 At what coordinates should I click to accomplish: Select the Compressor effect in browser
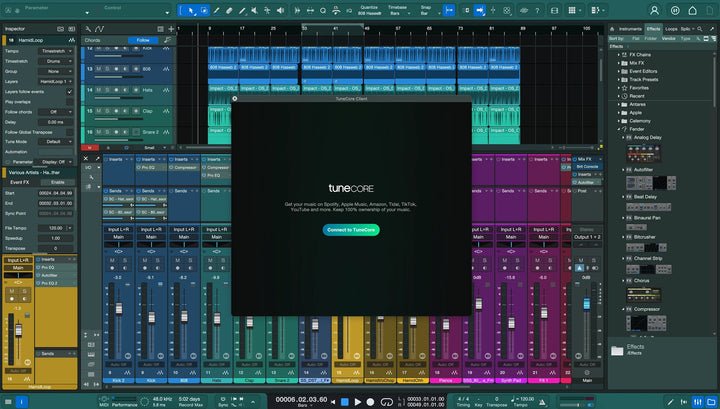pos(647,309)
